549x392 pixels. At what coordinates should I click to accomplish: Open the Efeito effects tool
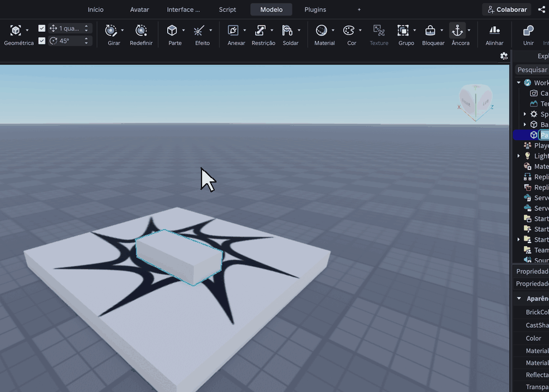(198, 31)
